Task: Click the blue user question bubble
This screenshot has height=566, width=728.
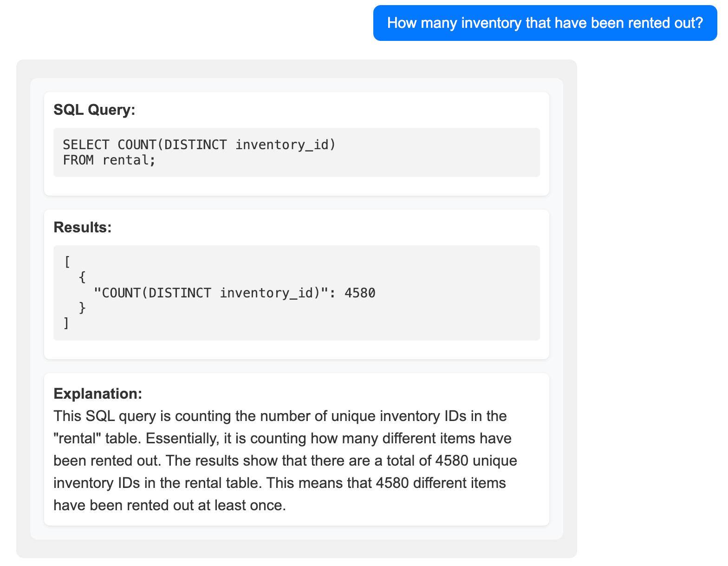Action: pos(545,23)
